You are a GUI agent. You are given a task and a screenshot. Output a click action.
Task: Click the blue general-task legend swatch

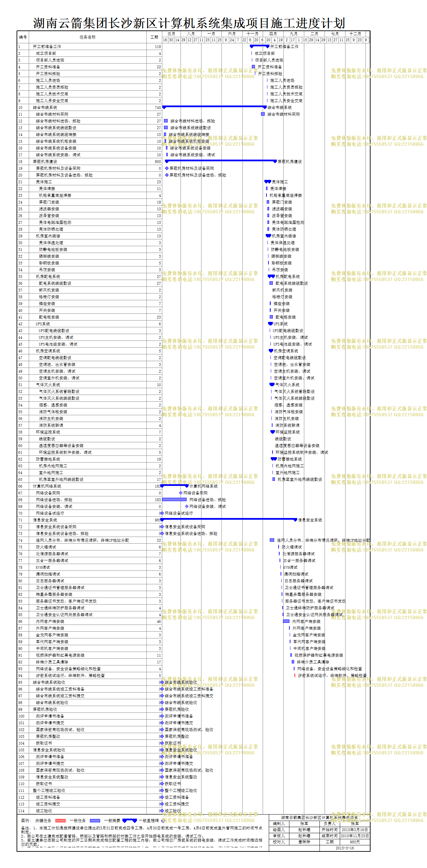coord(95,820)
